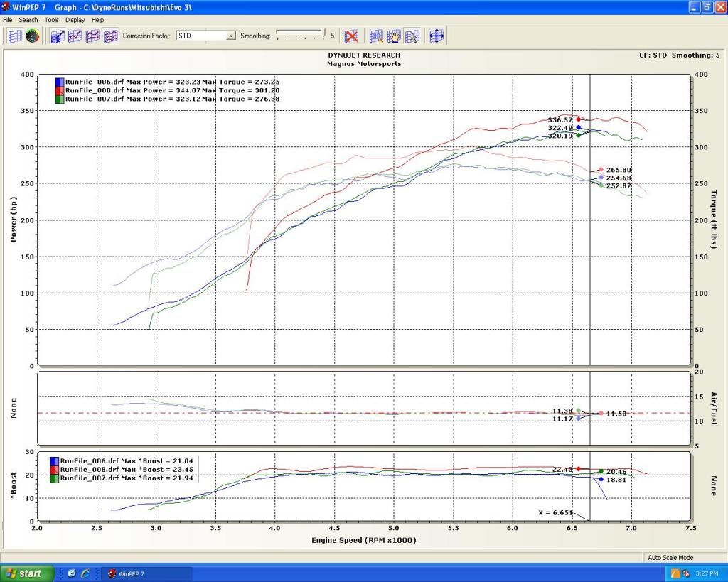Click RunFile_008 red swatch in boost legend

point(54,470)
